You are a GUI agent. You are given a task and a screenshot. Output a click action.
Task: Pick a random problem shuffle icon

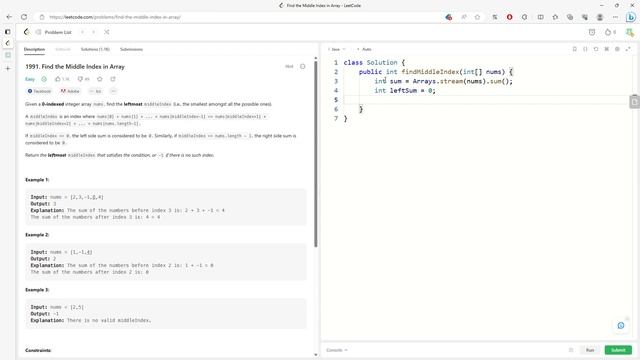coord(107,32)
